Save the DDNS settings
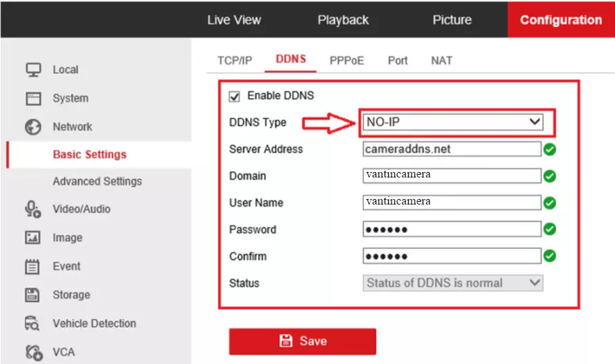 [x=303, y=341]
